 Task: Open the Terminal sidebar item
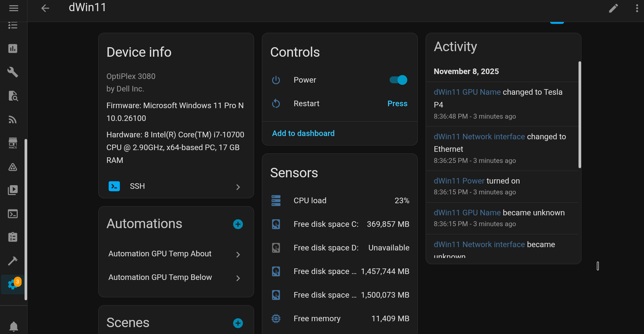click(x=13, y=214)
